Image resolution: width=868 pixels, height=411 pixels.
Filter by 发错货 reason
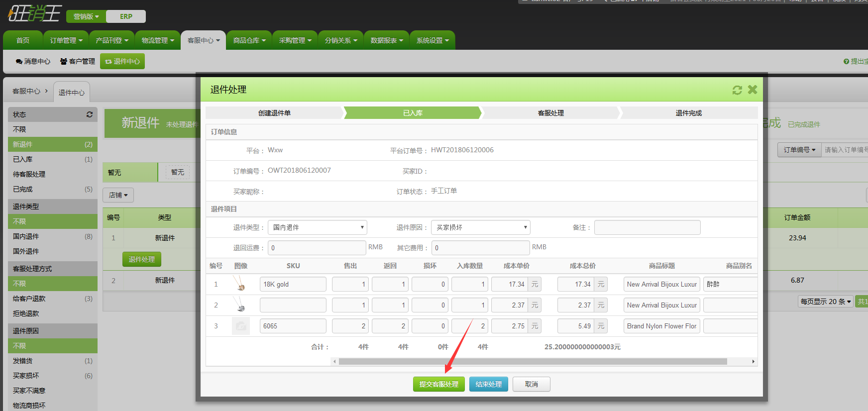tap(53, 361)
